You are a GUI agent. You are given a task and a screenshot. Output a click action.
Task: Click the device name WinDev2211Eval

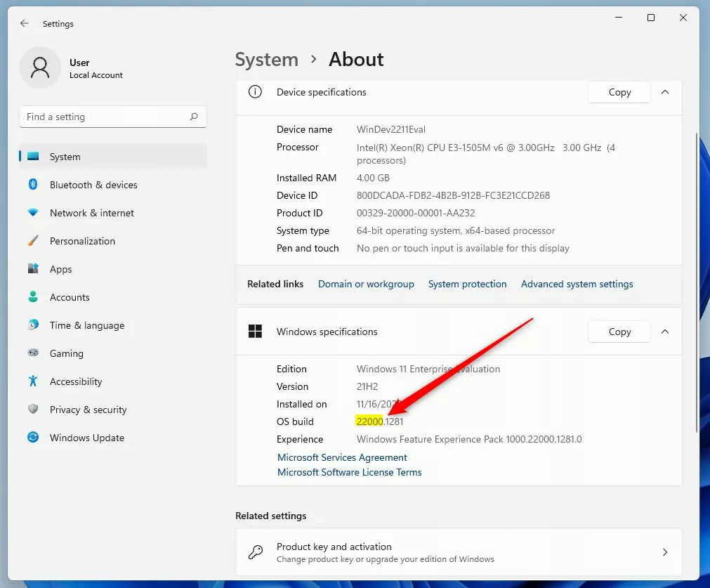click(391, 129)
